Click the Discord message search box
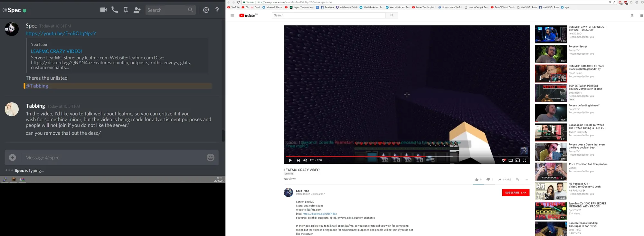Image resolution: width=644 pixels, height=236 pixels. (x=170, y=10)
